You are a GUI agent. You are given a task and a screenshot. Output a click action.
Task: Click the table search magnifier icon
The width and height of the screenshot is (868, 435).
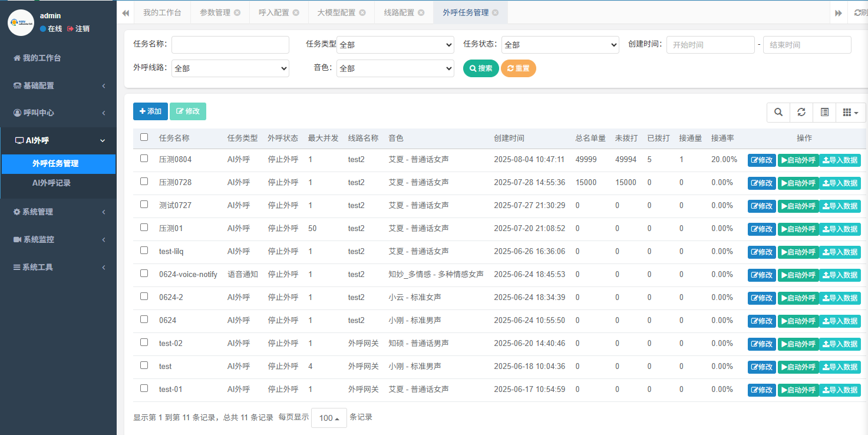point(778,112)
